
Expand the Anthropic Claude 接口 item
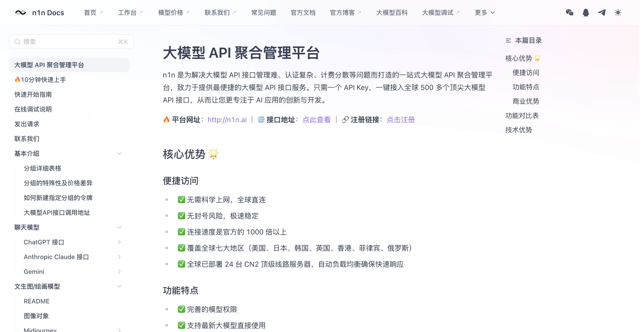119,257
